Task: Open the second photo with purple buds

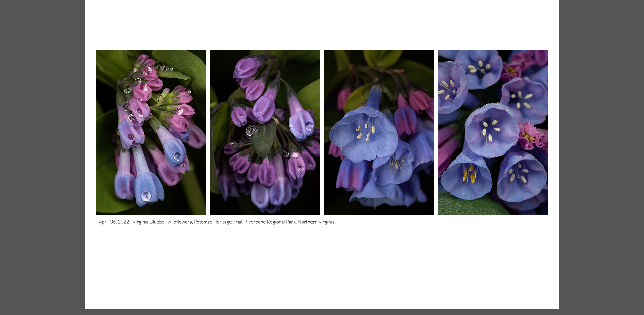Action: [x=265, y=132]
